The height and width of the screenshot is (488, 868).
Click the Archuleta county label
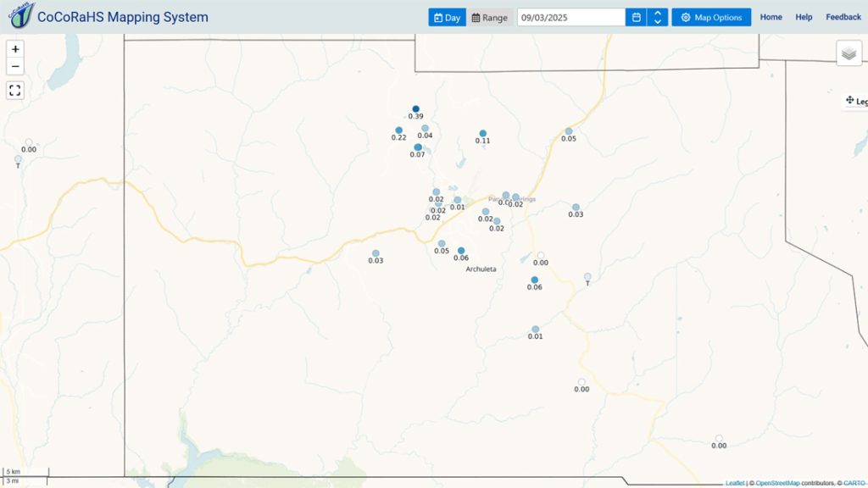pos(481,269)
